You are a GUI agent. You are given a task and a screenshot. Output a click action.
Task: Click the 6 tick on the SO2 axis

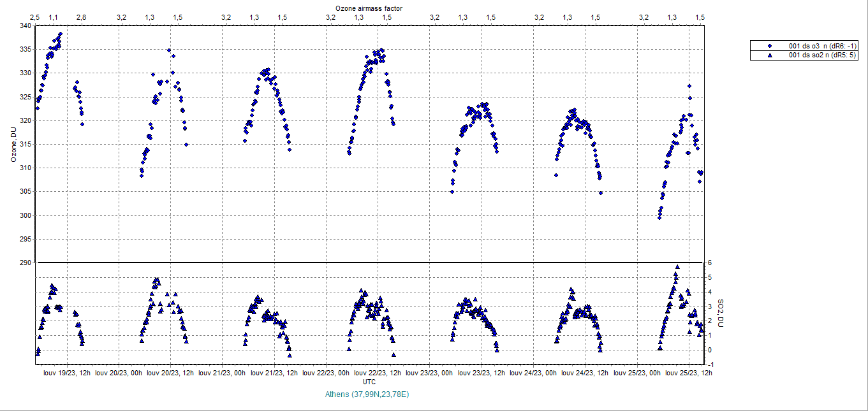click(x=707, y=263)
